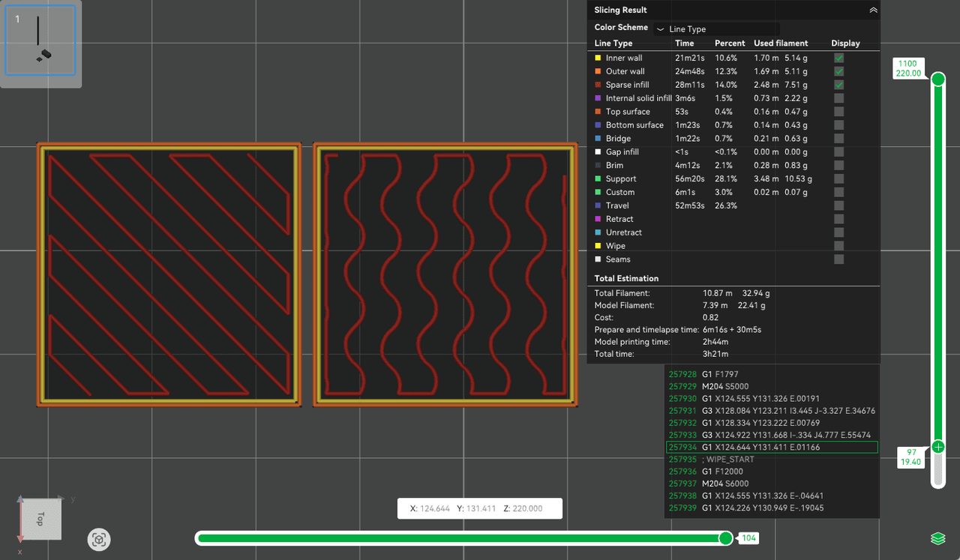Collapse the Slicing Result panel

tap(873, 10)
